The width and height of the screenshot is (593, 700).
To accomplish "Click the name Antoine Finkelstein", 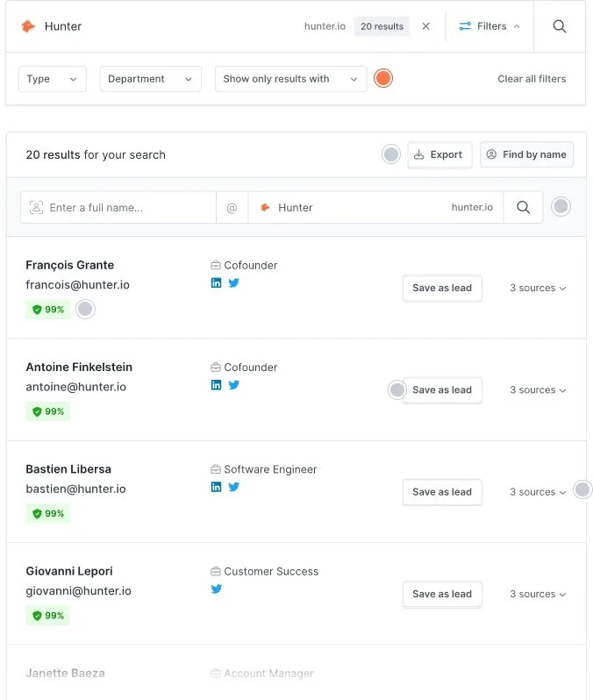I will coord(79,367).
